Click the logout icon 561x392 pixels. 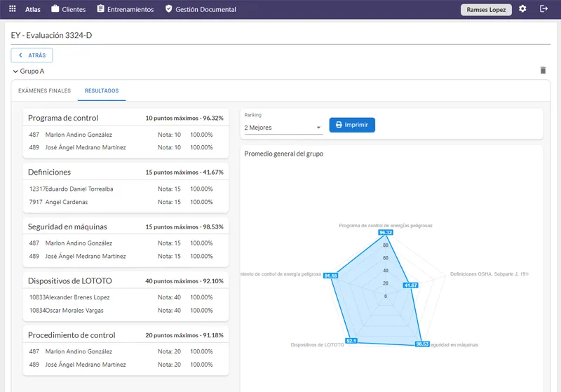543,9
